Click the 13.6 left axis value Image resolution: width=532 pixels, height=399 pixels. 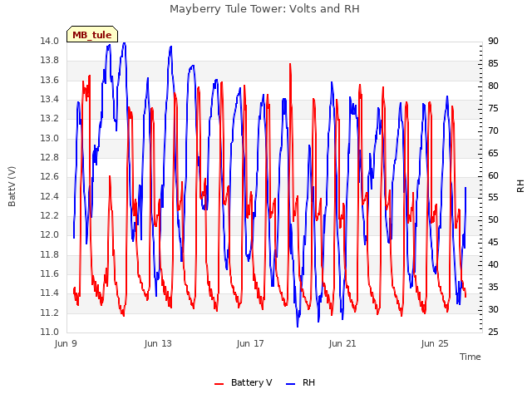click(50, 80)
